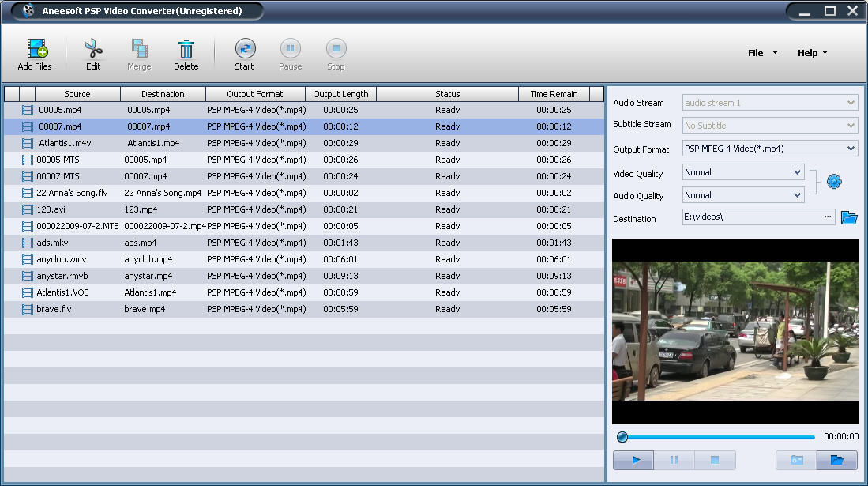Maximize the converter window

(830, 11)
